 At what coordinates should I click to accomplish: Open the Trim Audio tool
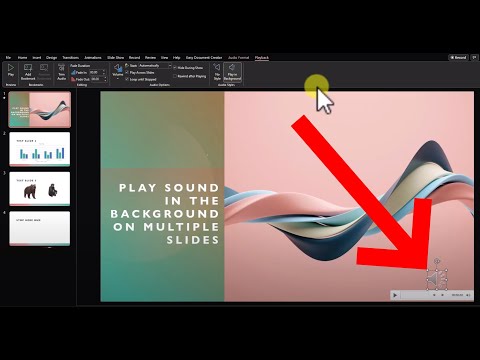click(61, 72)
